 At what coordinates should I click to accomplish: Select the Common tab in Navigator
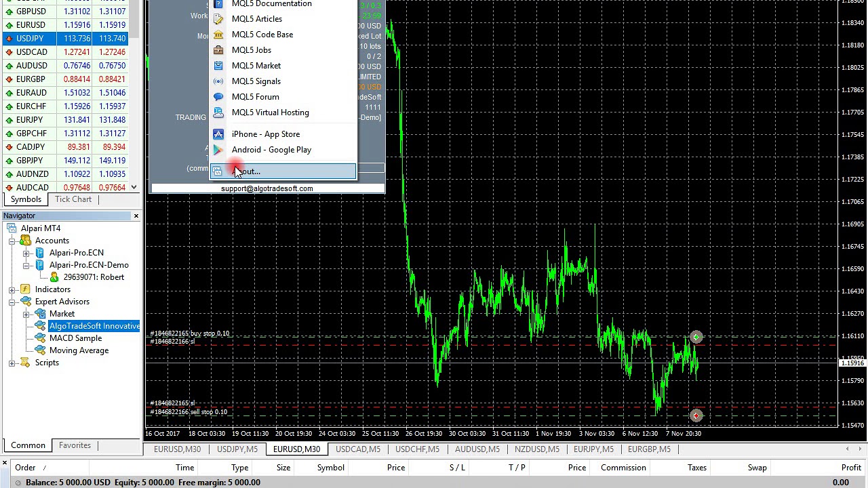pyautogui.click(x=28, y=445)
